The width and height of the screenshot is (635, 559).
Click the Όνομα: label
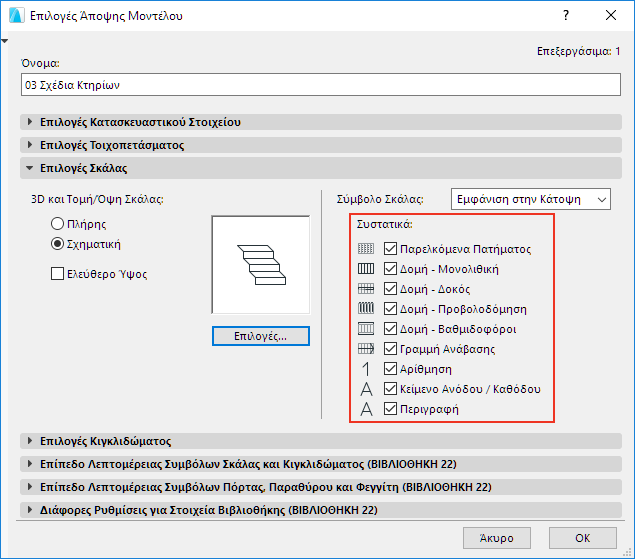40,63
